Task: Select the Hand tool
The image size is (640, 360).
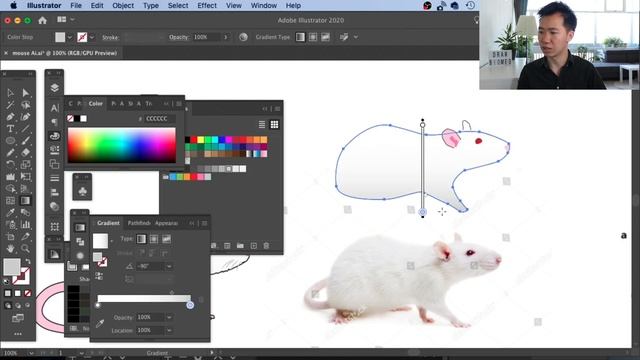Action: click(10, 248)
